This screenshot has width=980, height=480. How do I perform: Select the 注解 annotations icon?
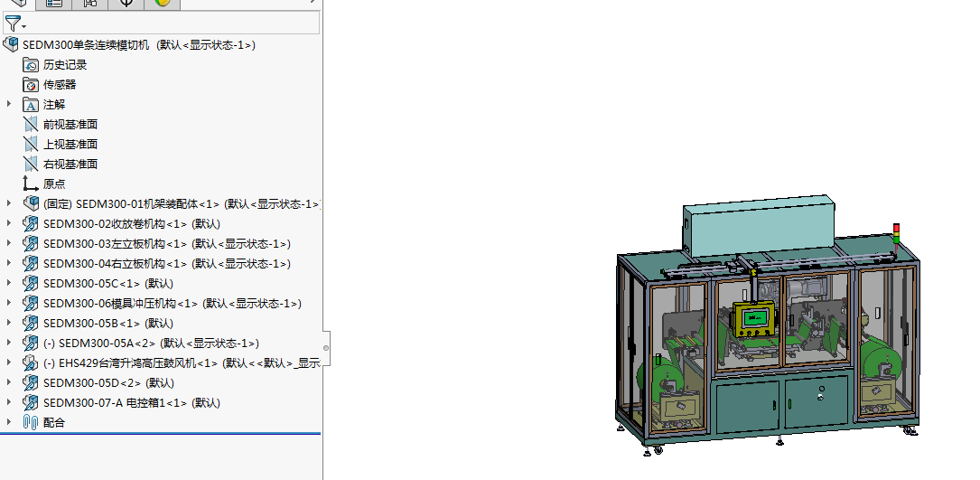click(x=31, y=105)
